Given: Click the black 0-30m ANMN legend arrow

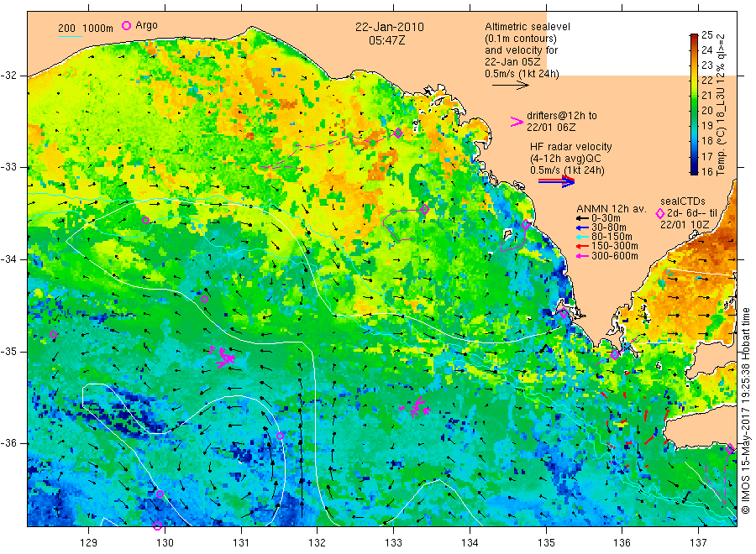Looking at the screenshot, I should (582, 218).
